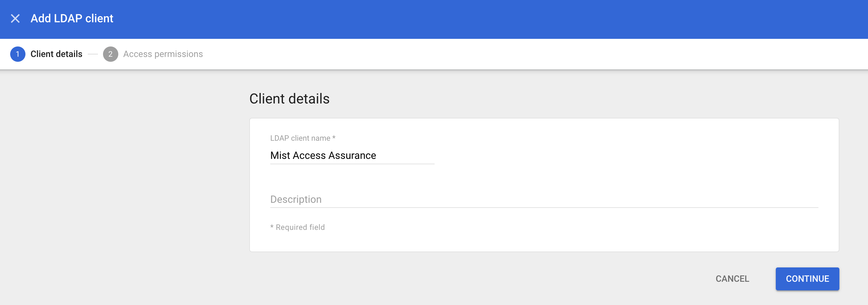Click the large Client details heading
The image size is (868, 305).
pyautogui.click(x=289, y=99)
